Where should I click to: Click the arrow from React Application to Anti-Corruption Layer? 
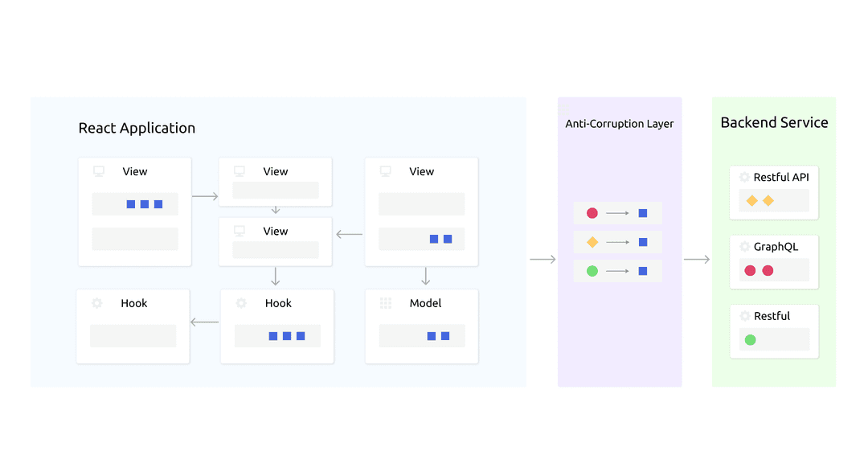(542, 260)
